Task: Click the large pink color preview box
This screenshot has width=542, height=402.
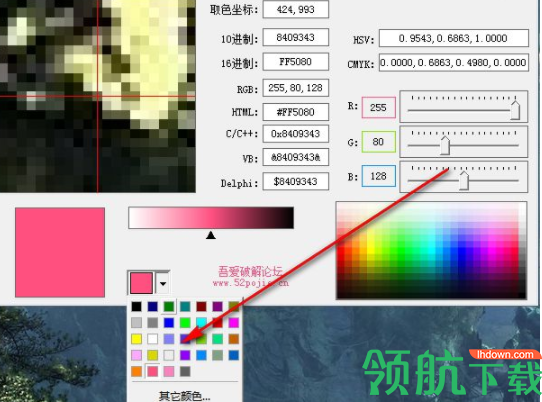Action: [x=60, y=252]
